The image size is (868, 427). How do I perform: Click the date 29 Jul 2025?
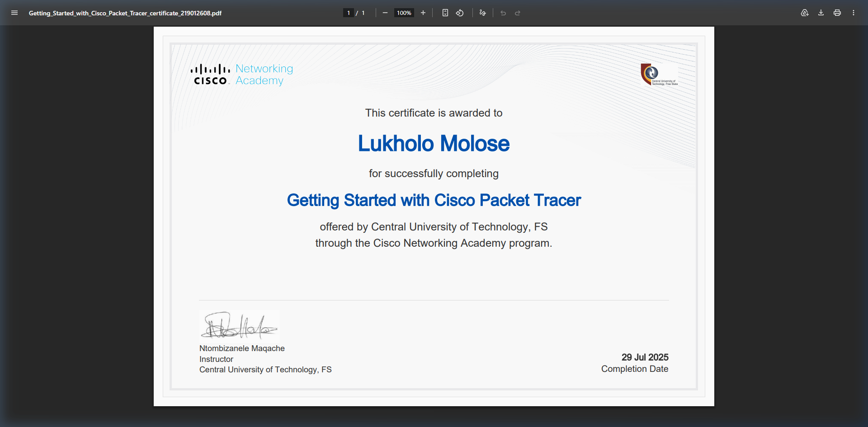tap(645, 357)
